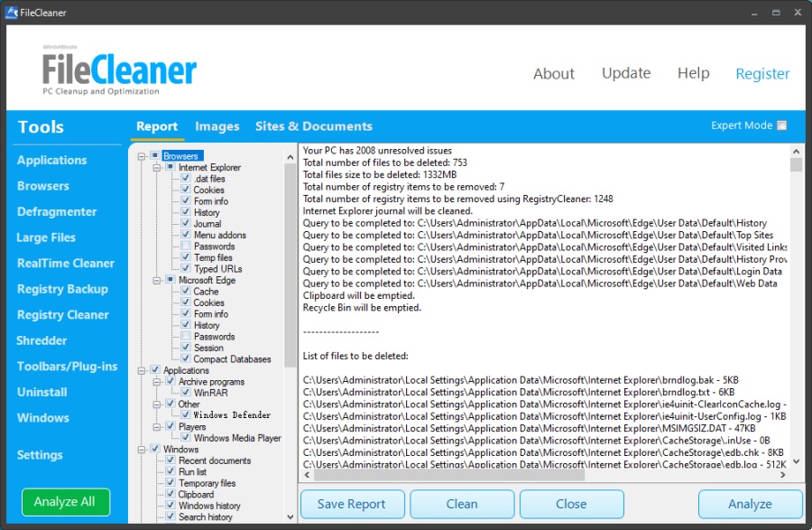The height and width of the screenshot is (530, 812).
Task: Open the Uninstall tool
Action: (x=42, y=392)
